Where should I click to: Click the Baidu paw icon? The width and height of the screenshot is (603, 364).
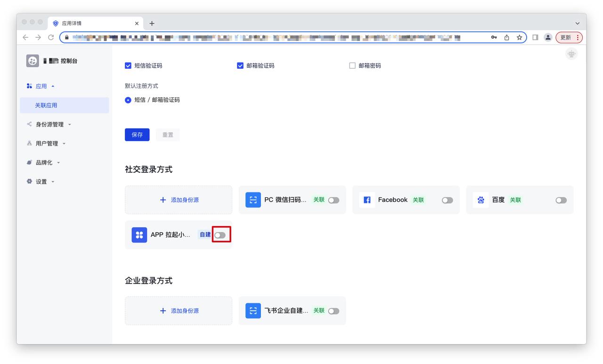pos(481,200)
